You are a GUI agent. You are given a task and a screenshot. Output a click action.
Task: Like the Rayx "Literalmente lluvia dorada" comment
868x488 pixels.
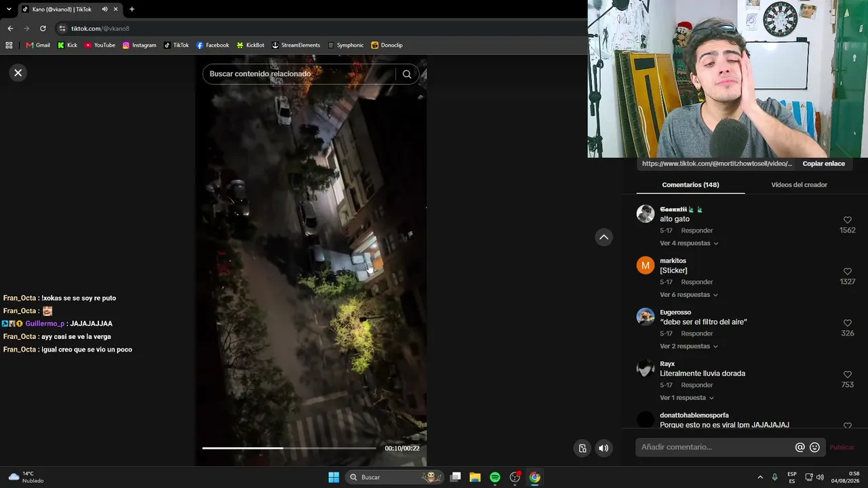pyautogui.click(x=848, y=375)
